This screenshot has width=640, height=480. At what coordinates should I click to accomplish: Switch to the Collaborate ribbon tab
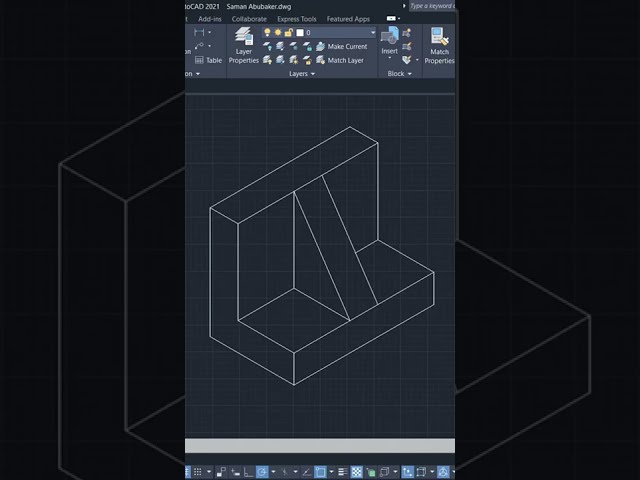249,19
